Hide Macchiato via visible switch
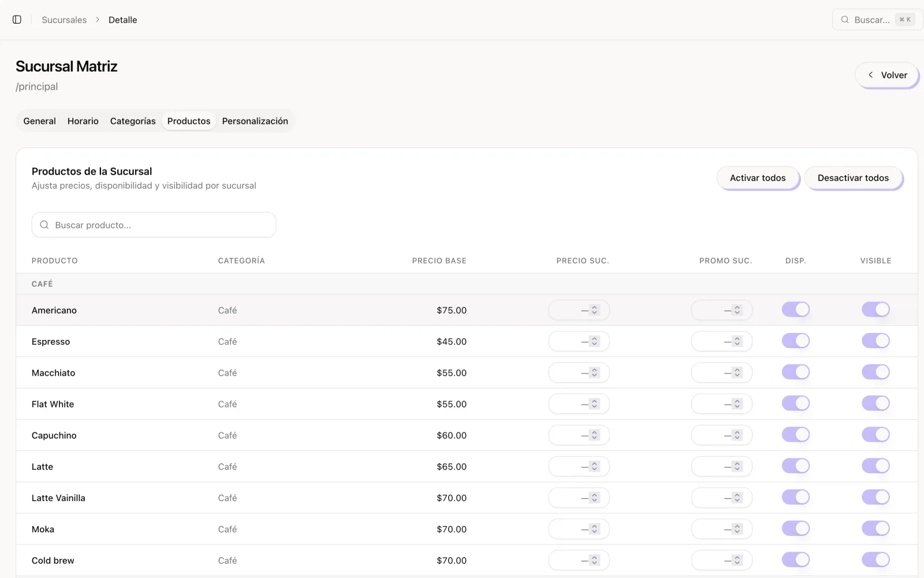Screen dimensions: 924x578 click(875, 372)
